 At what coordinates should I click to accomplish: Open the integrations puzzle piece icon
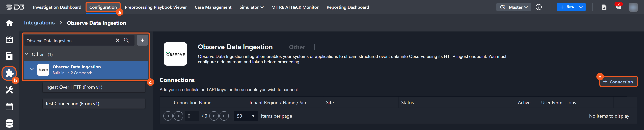point(9,73)
